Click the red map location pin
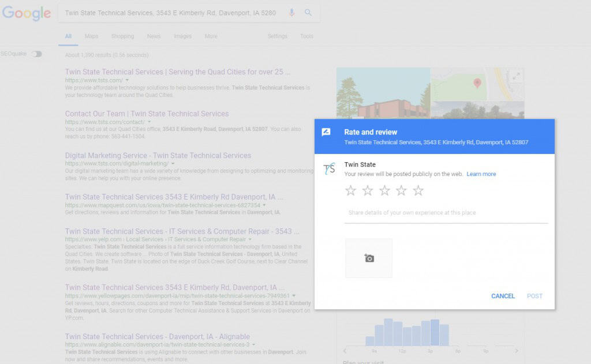 pos(477,83)
